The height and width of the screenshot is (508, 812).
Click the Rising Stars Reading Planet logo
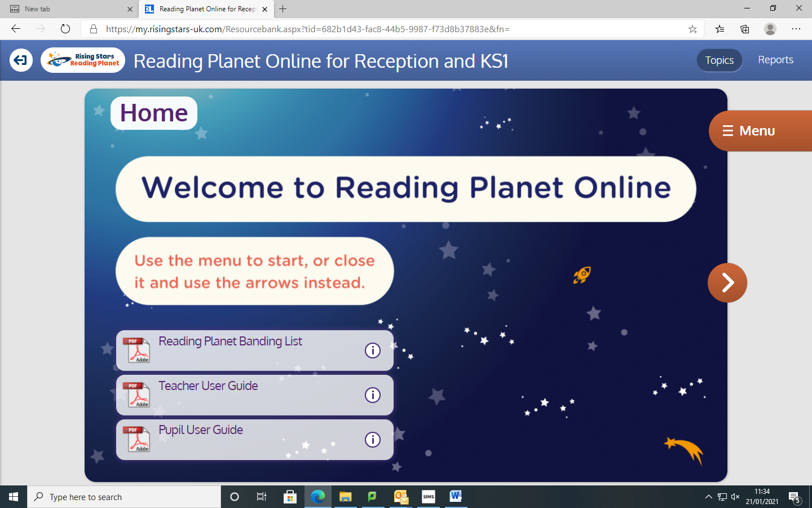tap(83, 60)
